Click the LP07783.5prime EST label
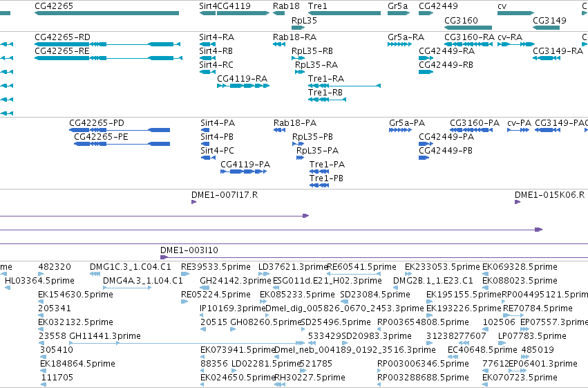This screenshot has height=388, width=588. pyautogui.click(x=532, y=336)
